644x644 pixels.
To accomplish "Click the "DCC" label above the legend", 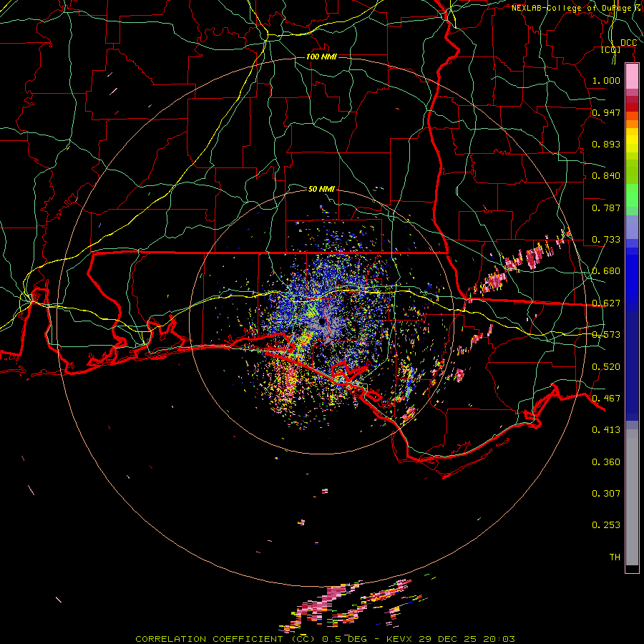I will pos(628,43).
